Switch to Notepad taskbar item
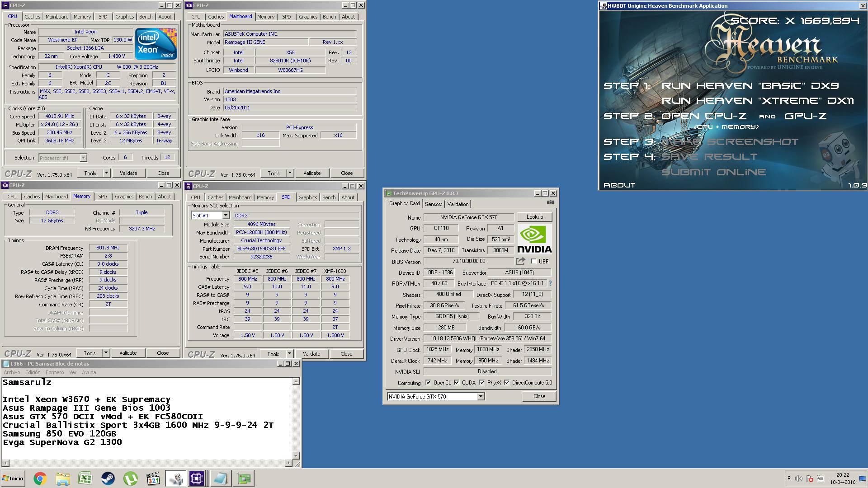Image resolution: width=868 pixels, height=488 pixels. point(221,479)
